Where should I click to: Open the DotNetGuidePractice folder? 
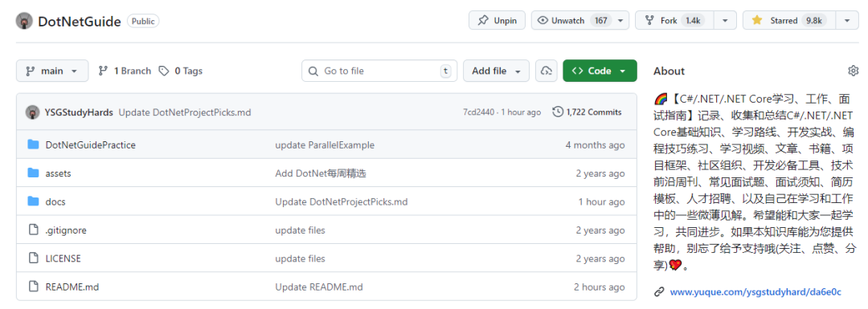click(90, 144)
